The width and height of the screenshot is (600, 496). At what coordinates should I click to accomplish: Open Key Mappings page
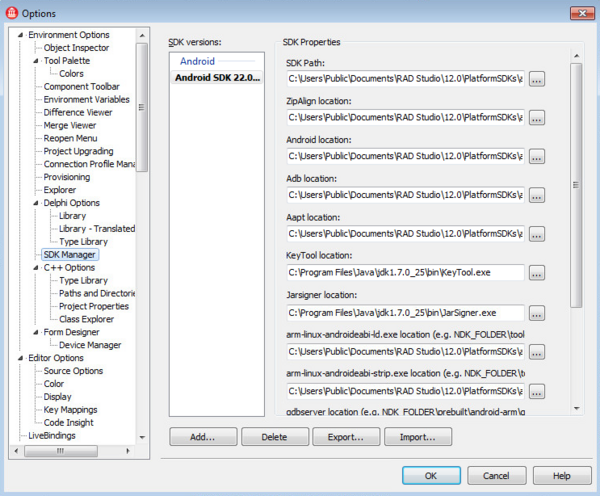70,410
